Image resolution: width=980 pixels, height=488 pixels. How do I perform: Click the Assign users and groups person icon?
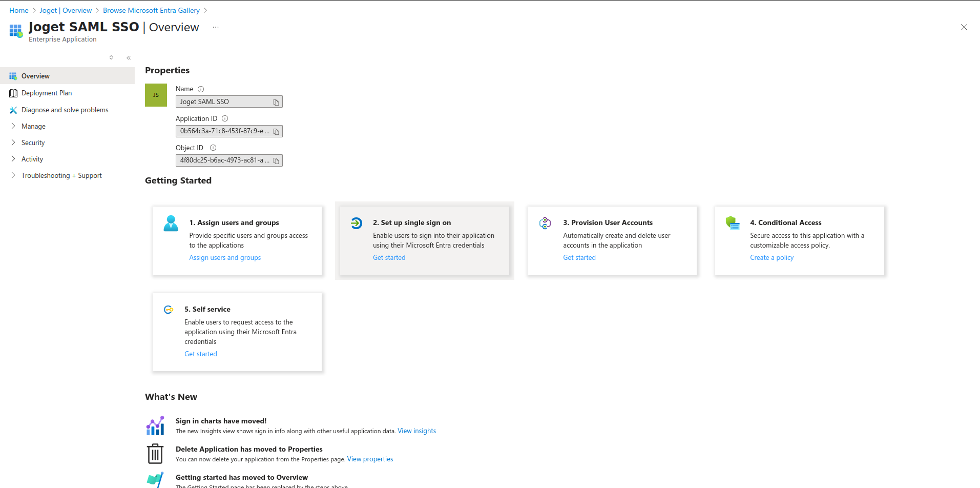pyautogui.click(x=171, y=223)
